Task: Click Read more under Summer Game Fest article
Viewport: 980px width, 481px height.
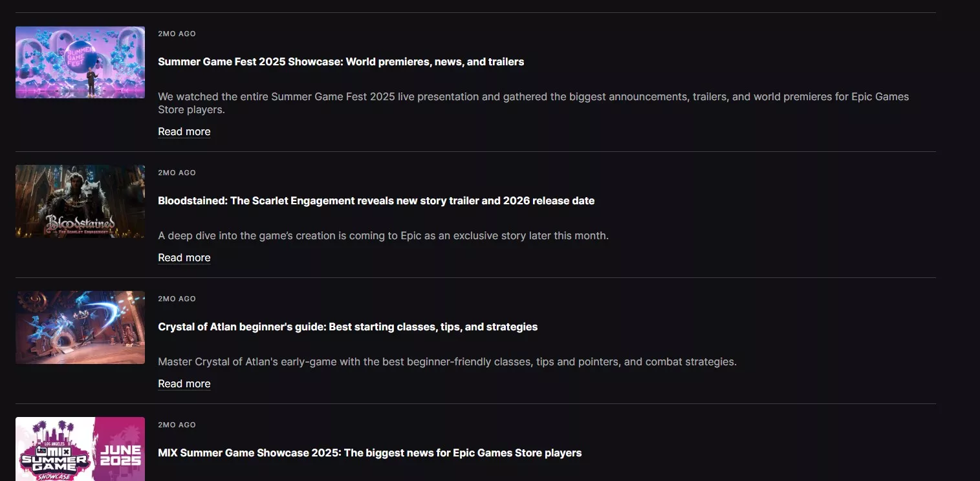Action: click(x=184, y=132)
